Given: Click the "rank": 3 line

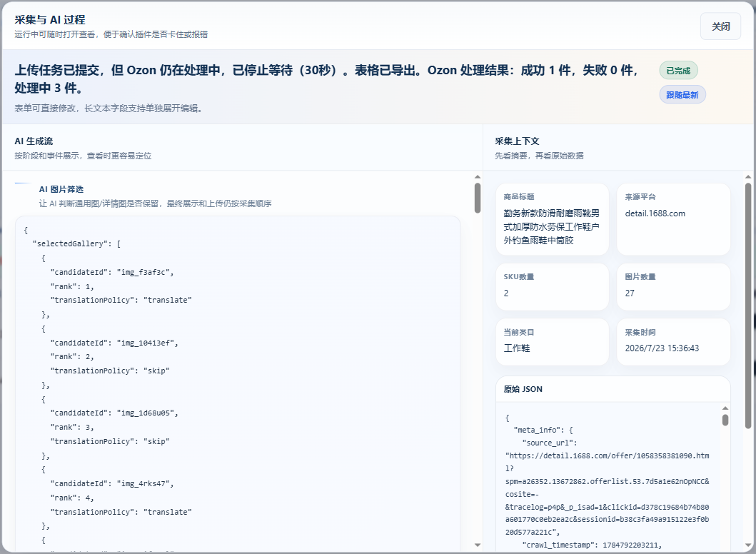Looking at the screenshot, I should [72, 427].
